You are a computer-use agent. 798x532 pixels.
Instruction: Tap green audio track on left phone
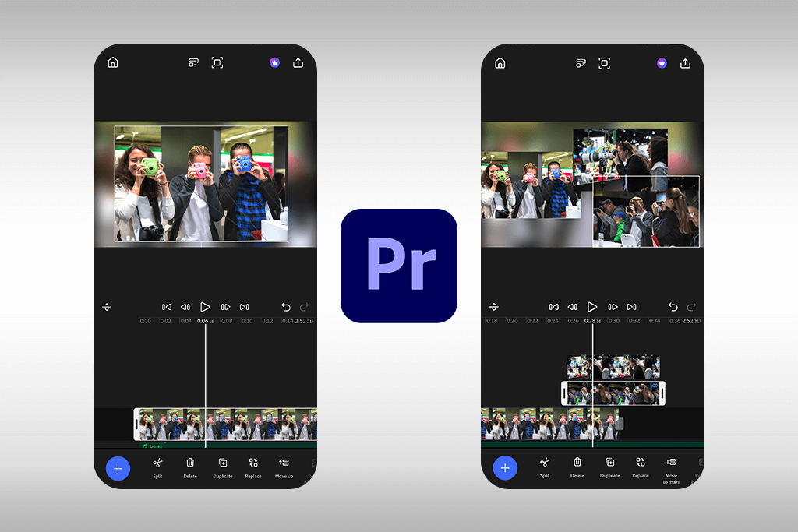(x=228, y=445)
